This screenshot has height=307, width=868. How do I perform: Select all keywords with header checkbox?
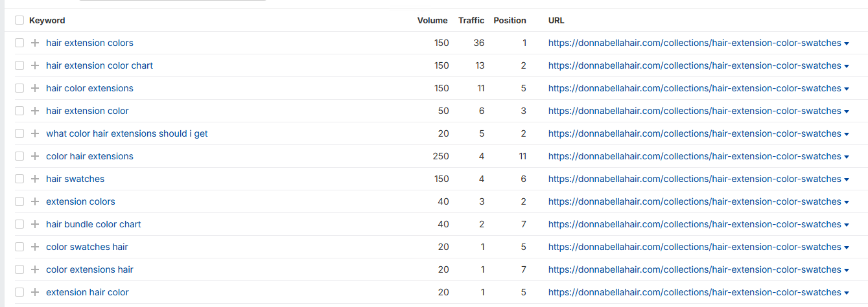coord(19,20)
